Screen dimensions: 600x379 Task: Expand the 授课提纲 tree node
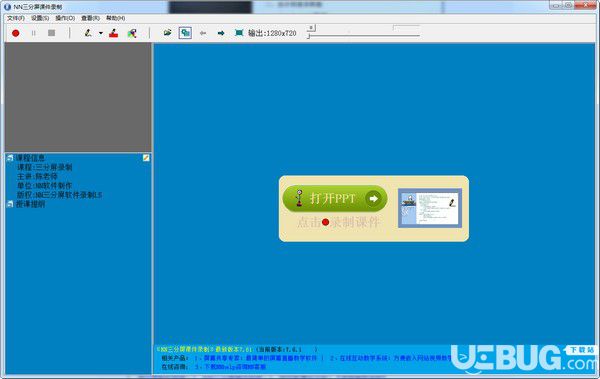pyautogui.click(x=10, y=204)
